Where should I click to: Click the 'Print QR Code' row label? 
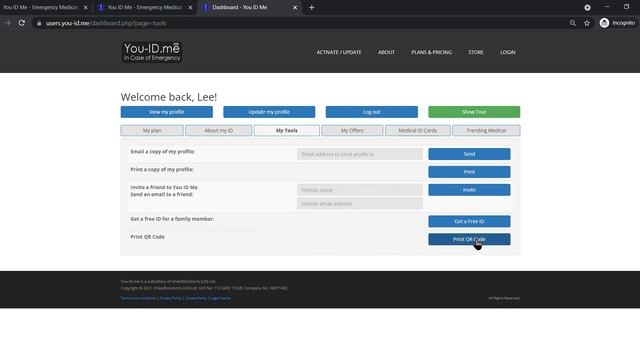click(x=147, y=237)
